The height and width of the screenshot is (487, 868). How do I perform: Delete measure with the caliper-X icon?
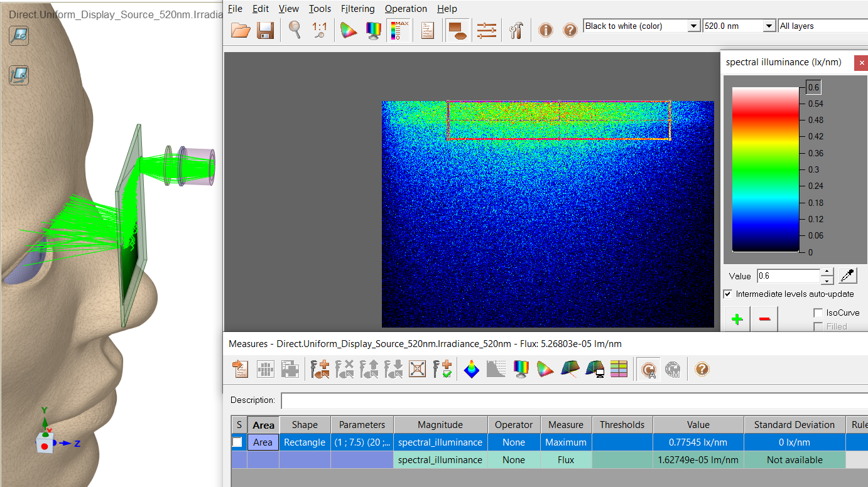click(345, 369)
